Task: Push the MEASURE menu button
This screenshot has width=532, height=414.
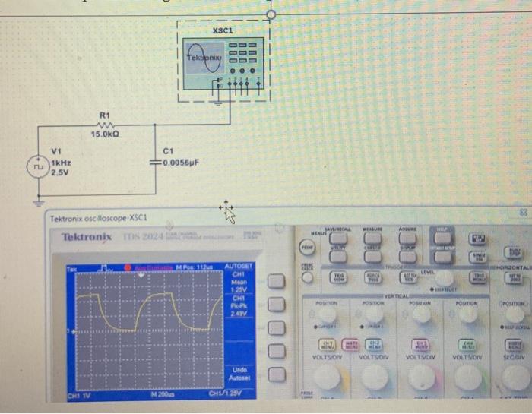Action: click(372, 238)
